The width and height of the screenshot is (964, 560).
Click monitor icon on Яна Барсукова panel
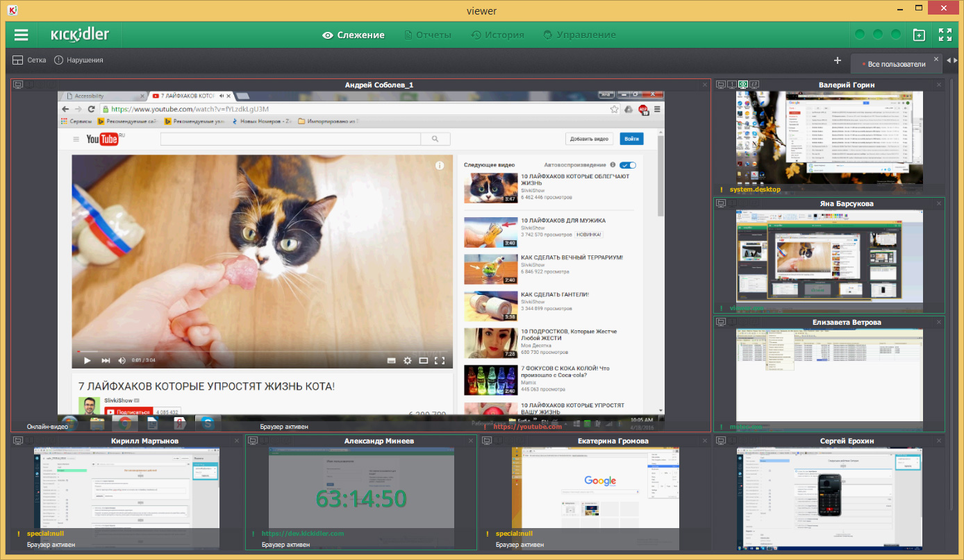click(721, 203)
